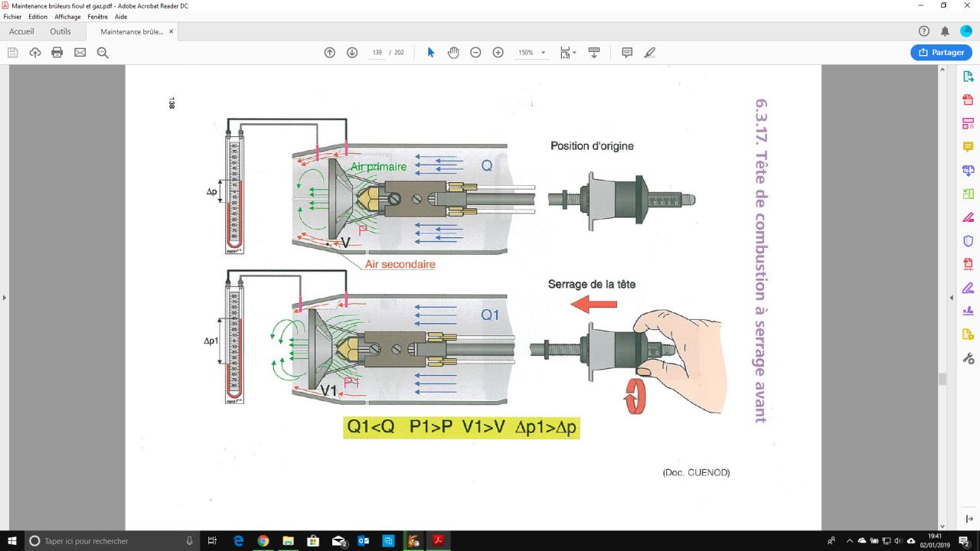Open the Combine Files tool
Image resolution: width=980 pixels, height=551 pixels.
pos(968,171)
